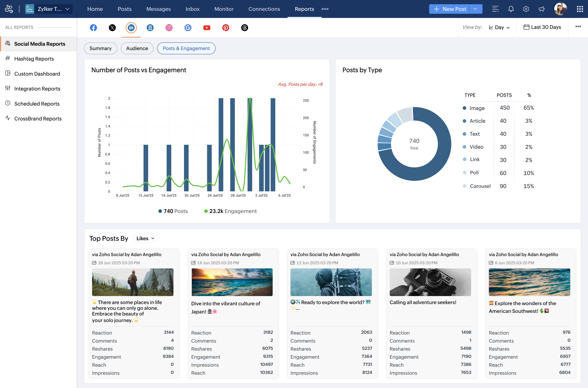Toggle the 23.2k Engagement legend series
The image size is (588, 388).
pos(230,211)
